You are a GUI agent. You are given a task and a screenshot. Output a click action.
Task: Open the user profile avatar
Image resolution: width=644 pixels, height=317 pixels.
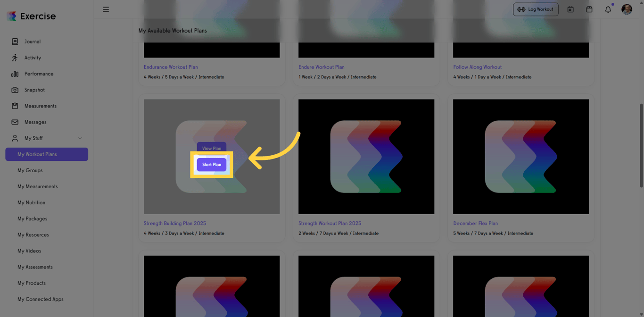tap(627, 9)
